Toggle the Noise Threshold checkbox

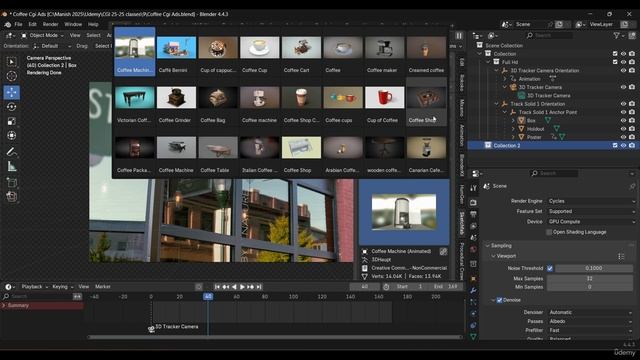click(550, 268)
